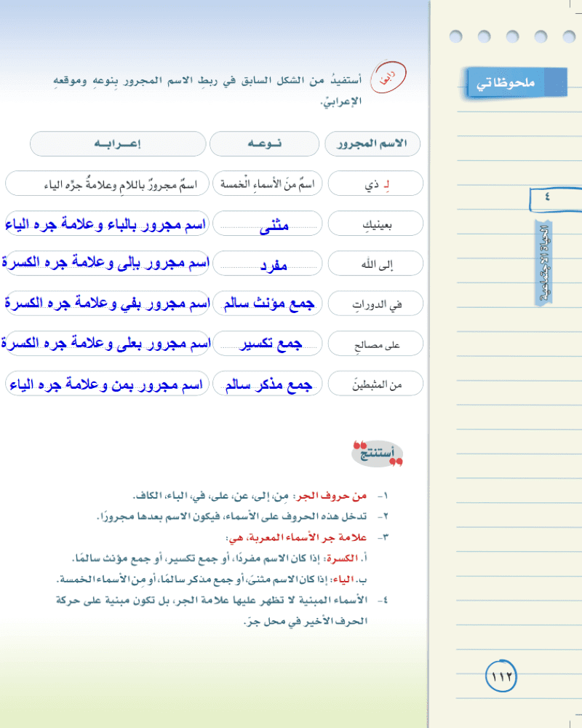Click the 'في الدورات' cell
The height and width of the screenshot is (728, 582).
tap(375, 303)
